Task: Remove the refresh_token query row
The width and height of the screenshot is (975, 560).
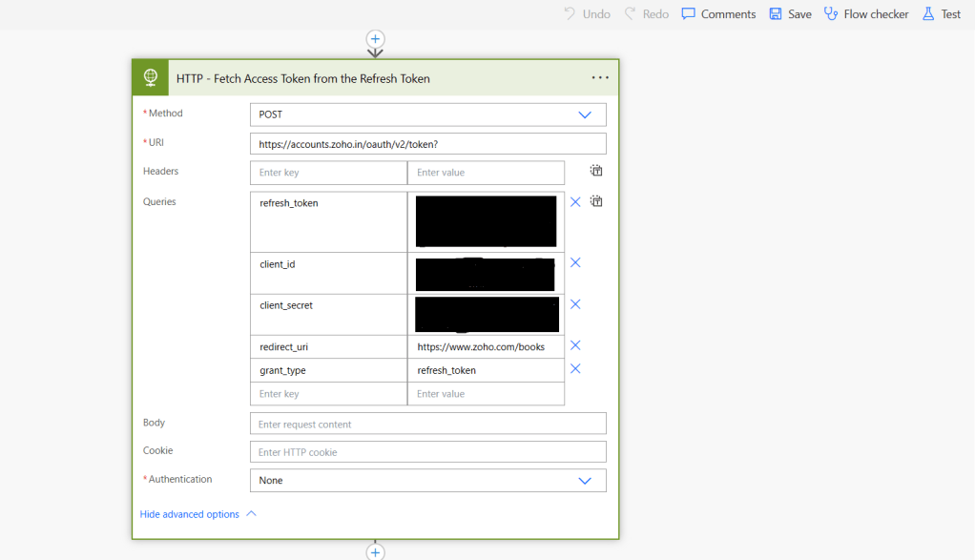Action: [x=575, y=202]
